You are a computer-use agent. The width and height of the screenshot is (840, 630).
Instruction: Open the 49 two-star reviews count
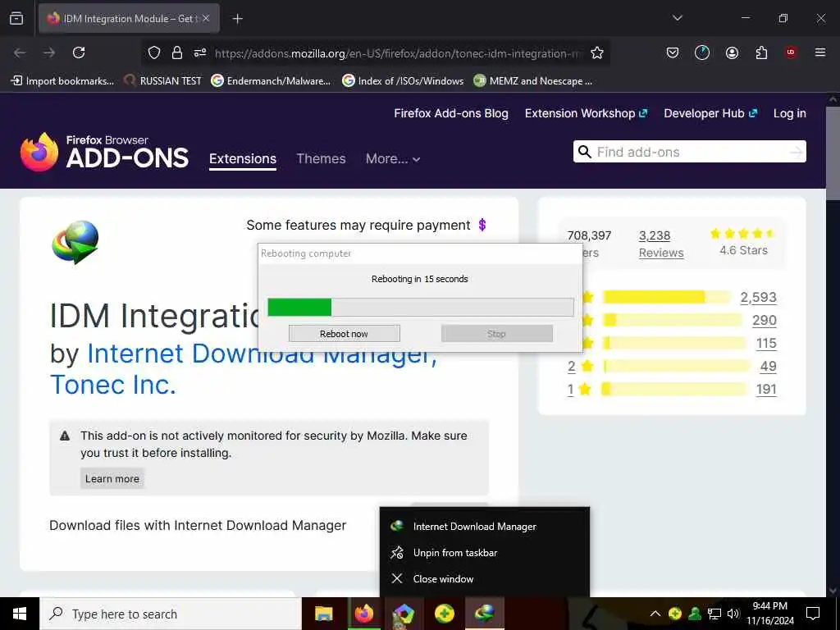pyautogui.click(x=768, y=367)
